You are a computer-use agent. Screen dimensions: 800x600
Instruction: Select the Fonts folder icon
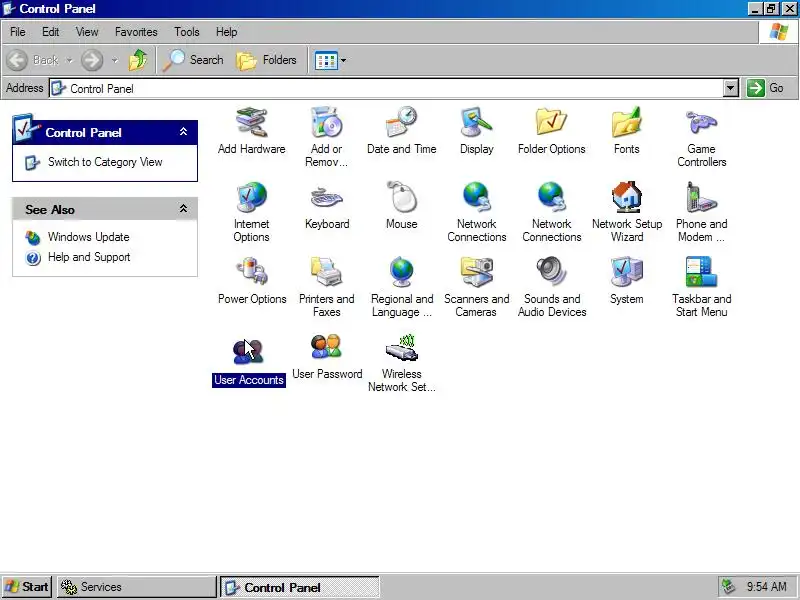point(627,122)
